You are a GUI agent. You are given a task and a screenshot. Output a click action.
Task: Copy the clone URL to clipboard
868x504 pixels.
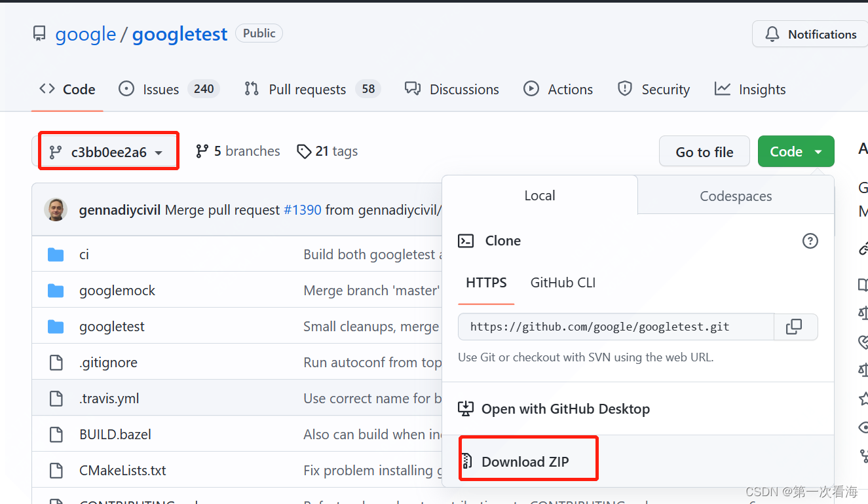[795, 327]
